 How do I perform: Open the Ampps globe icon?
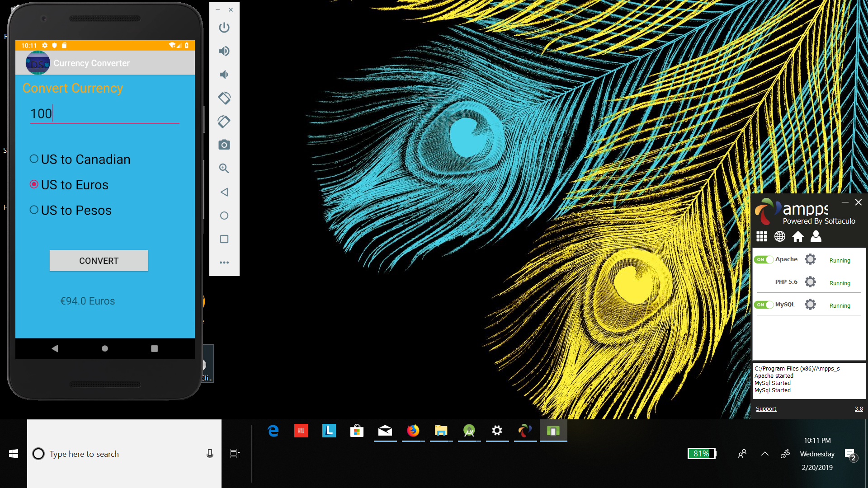pyautogui.click(x=780, y=236)
